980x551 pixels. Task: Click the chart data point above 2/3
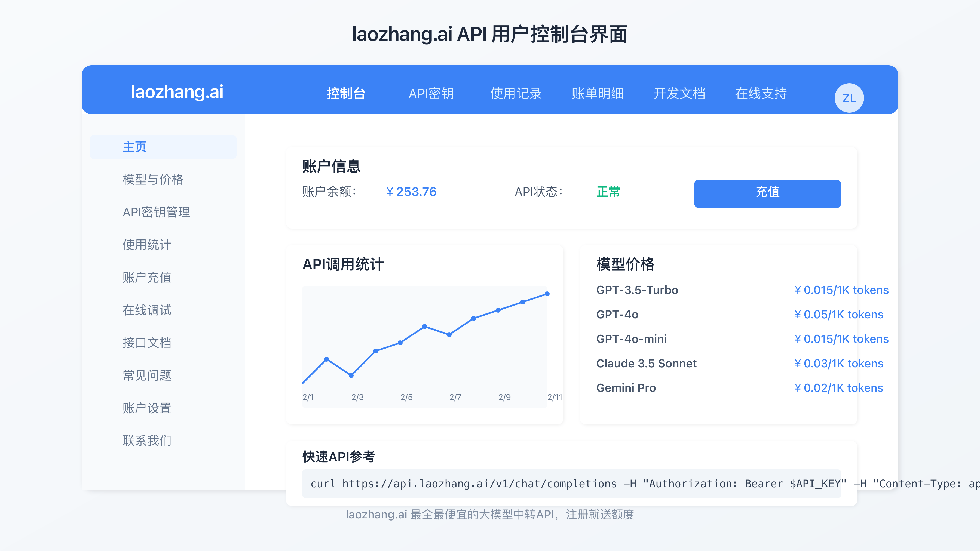351,376
